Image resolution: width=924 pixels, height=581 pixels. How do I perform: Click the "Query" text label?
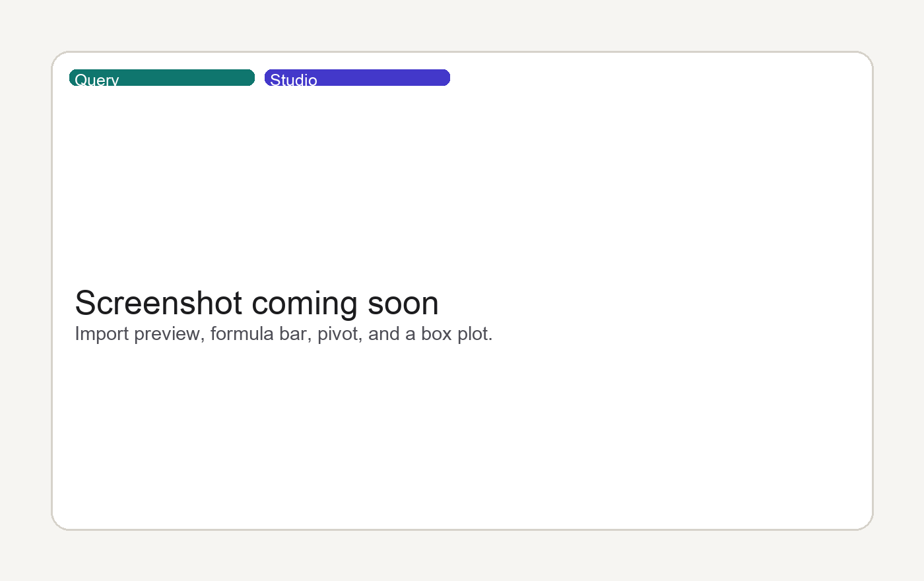(x=97, y=79)
